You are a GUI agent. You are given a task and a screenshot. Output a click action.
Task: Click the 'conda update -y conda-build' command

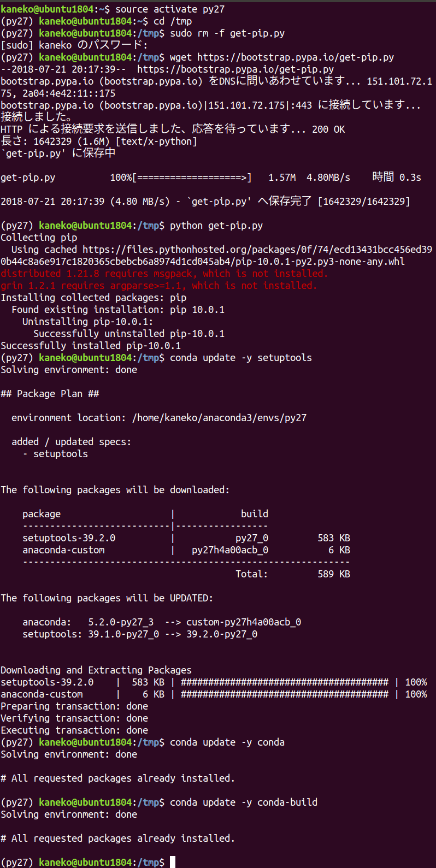(244, 802)
